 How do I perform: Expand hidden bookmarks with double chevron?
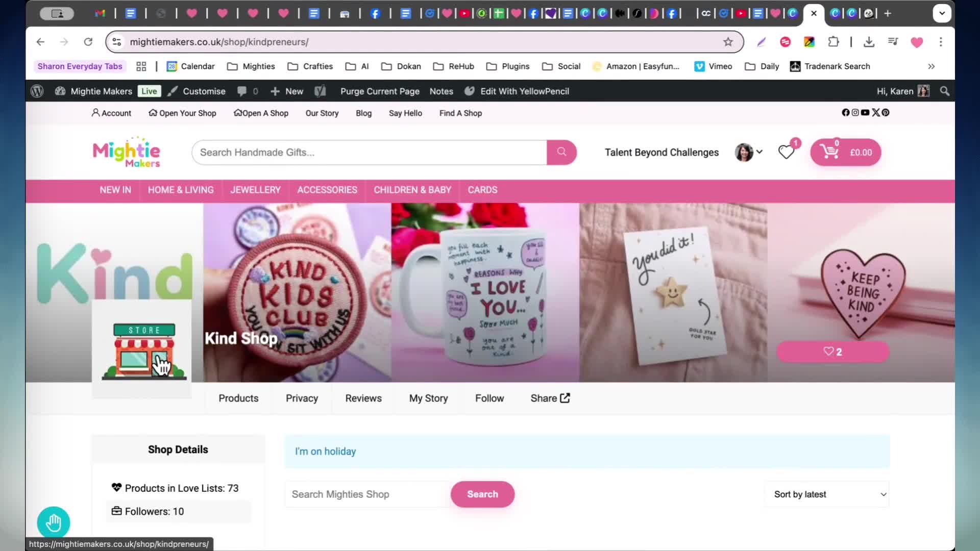pos(932,66)
